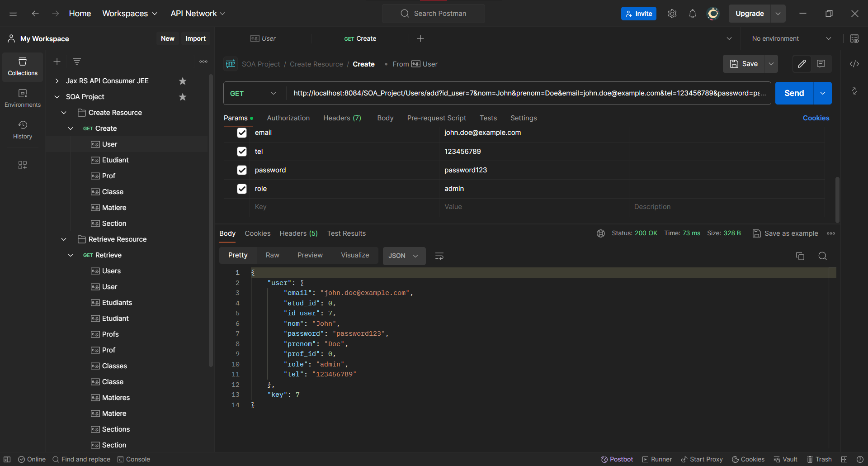868x466 pixels.
Task: Open the notifications bell
Action: coord(693,14)
